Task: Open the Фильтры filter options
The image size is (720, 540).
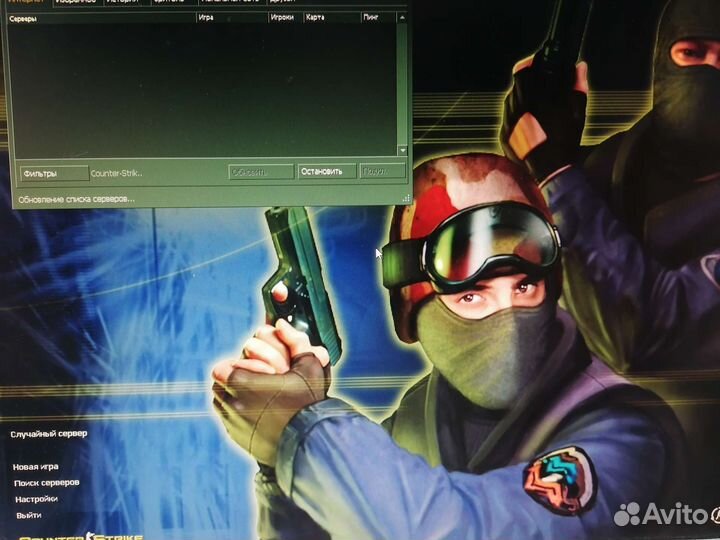Action: pyautogui.click(x=54, y=174)
